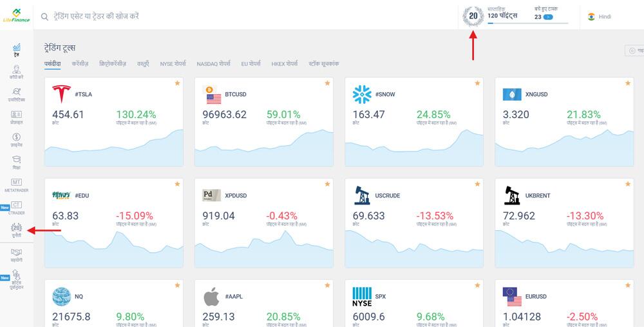Click the EURUSD symbol name
The width and height of the screenshot is (644, 327).
click(x=536, y=297)
